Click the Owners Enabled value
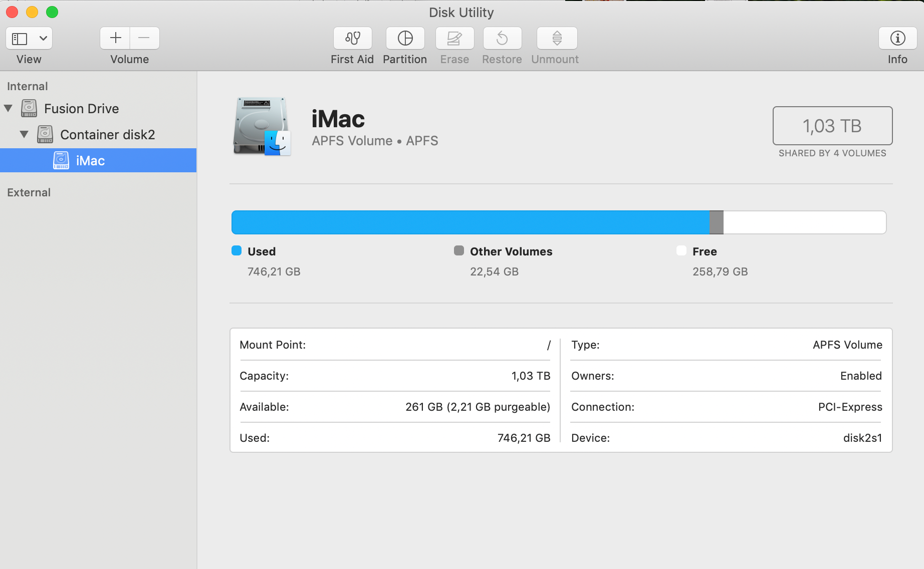 coord(861,376)
